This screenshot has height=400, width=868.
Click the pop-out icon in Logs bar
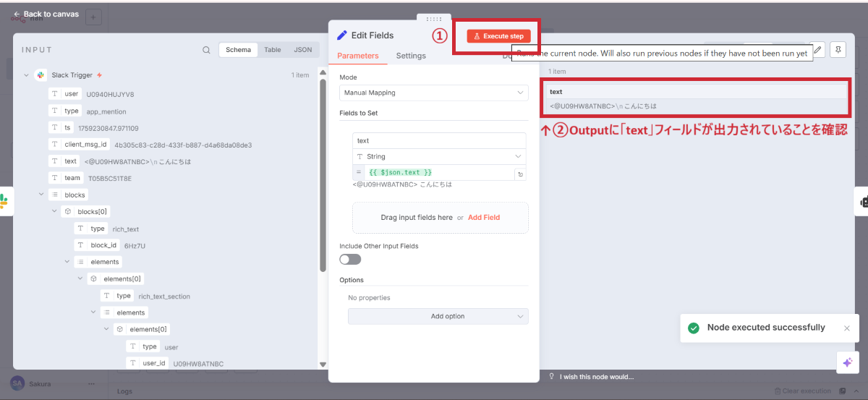pyautogui.click(x=843, y=391)
